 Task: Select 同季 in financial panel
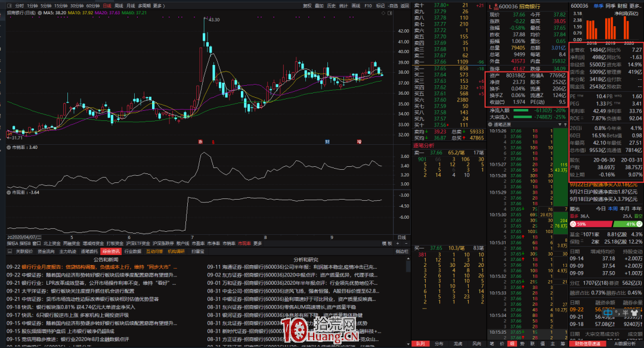point(610,5)
